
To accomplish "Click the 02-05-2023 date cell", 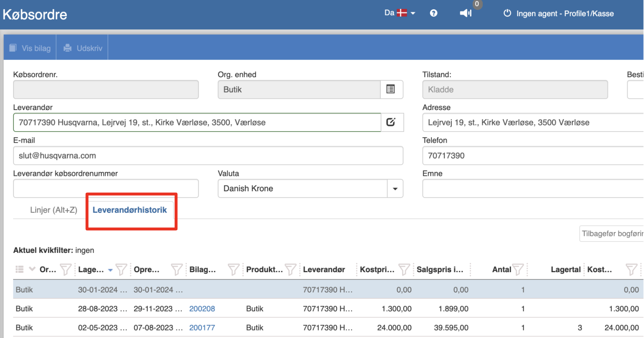I will point(102,327).
